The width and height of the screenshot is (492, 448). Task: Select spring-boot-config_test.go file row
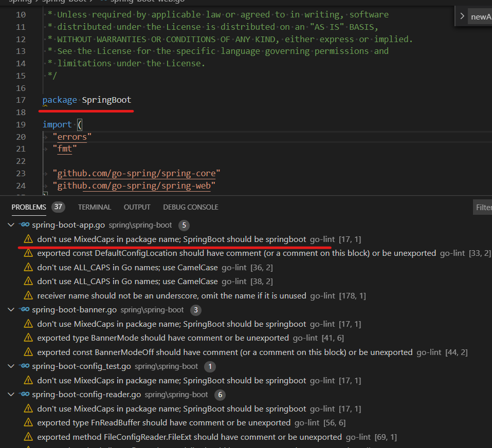(246, 366)
